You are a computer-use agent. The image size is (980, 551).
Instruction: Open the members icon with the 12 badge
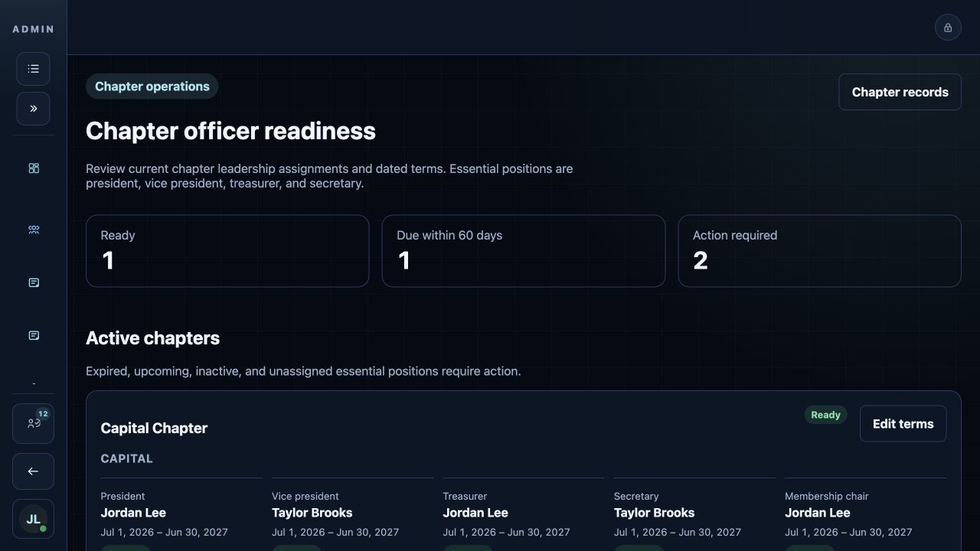pyautogui.click(x=33, y=423)
